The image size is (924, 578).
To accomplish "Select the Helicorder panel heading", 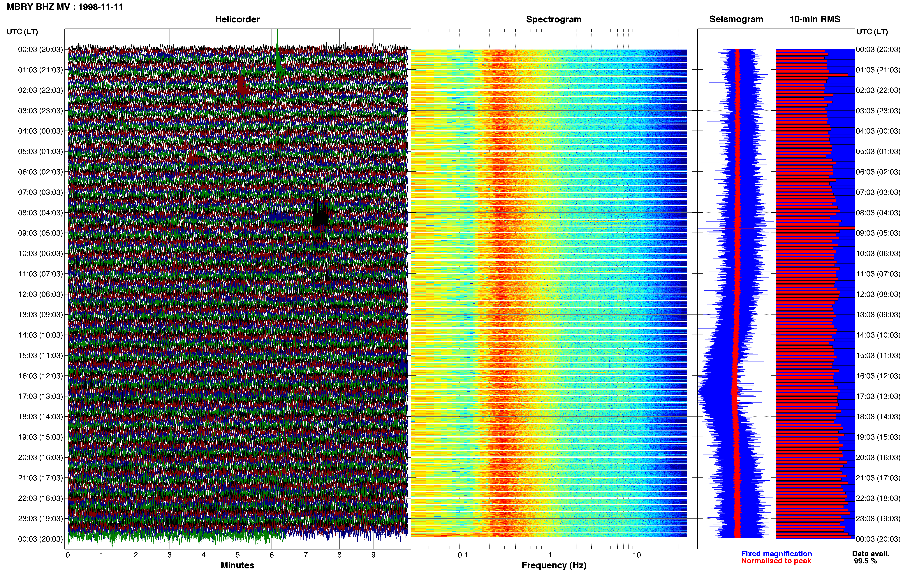I will coord(237,19).
